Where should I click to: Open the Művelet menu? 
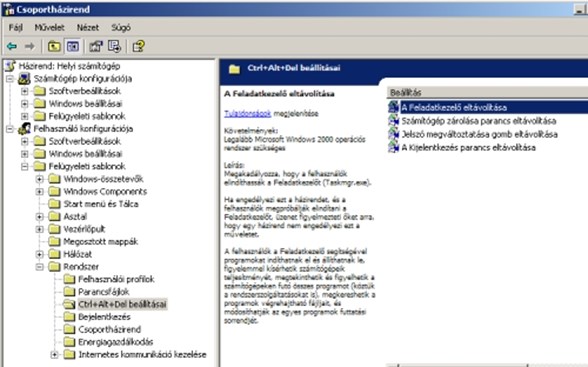click(x=50, y=27)
